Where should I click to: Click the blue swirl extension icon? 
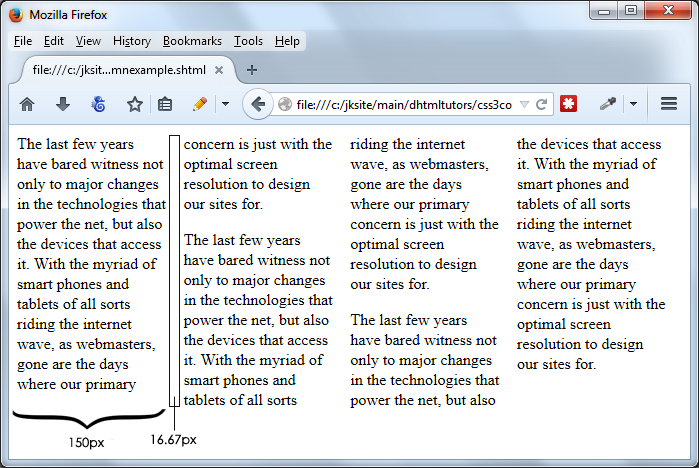point(99,104)
